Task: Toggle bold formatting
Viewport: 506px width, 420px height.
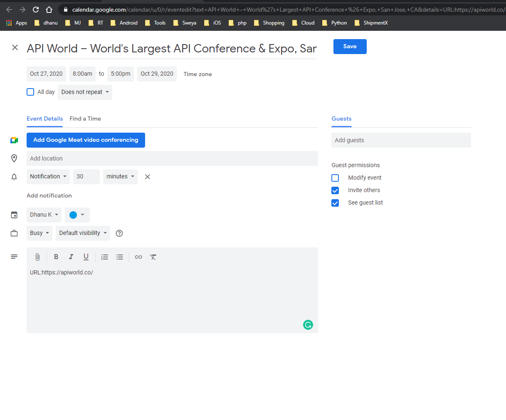Action: click(56, 257)
